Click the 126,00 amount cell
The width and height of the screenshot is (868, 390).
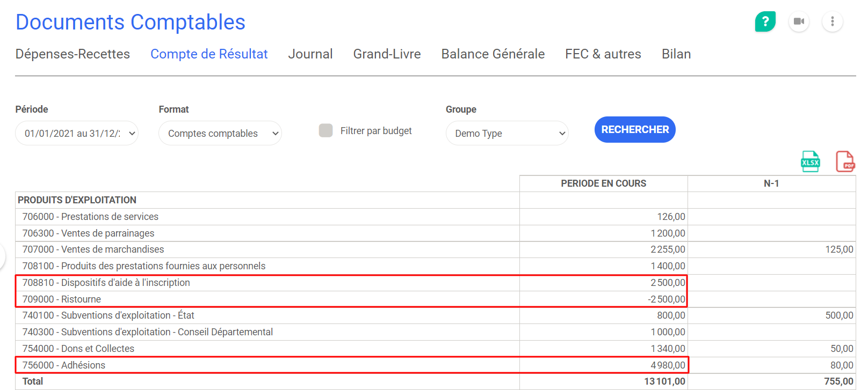coord(604,217)
